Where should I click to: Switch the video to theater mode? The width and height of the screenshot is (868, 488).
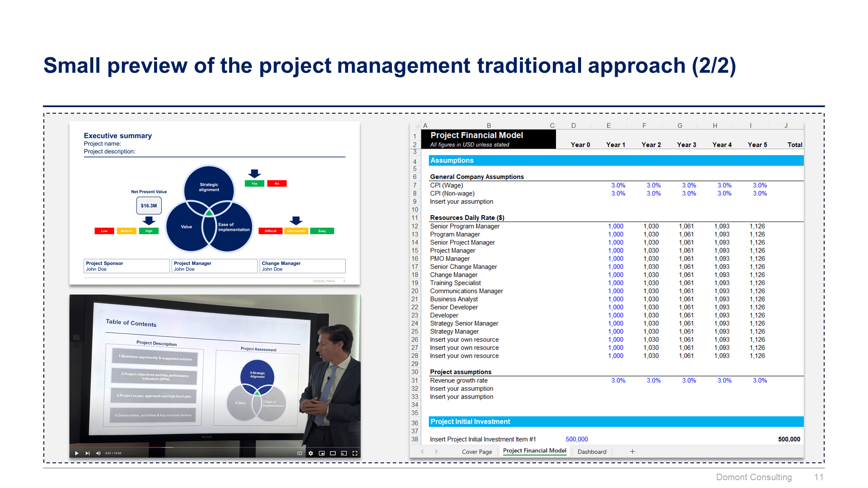[332, 453]
